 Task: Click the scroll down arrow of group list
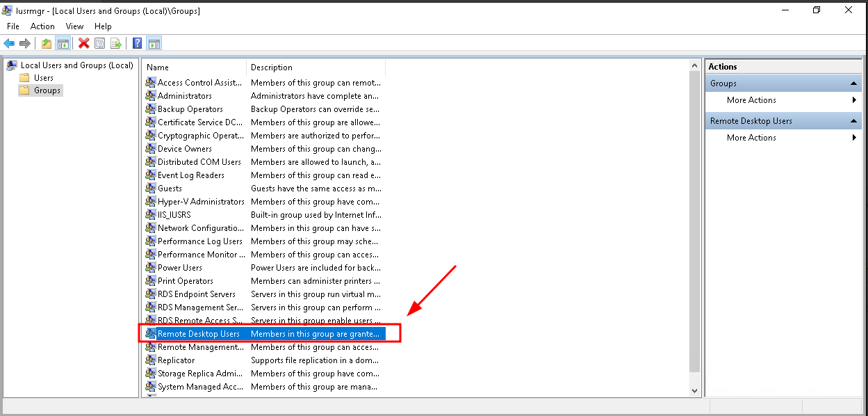click(695, 391)
